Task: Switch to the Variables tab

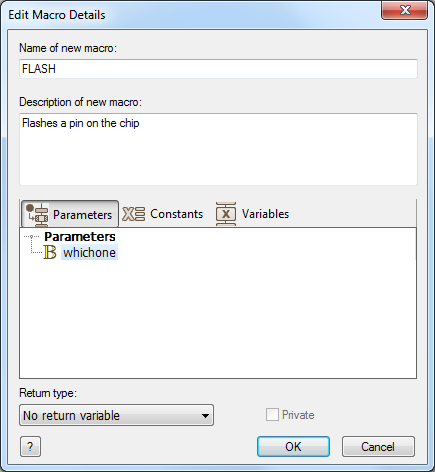Action: (x=252, y=214)
